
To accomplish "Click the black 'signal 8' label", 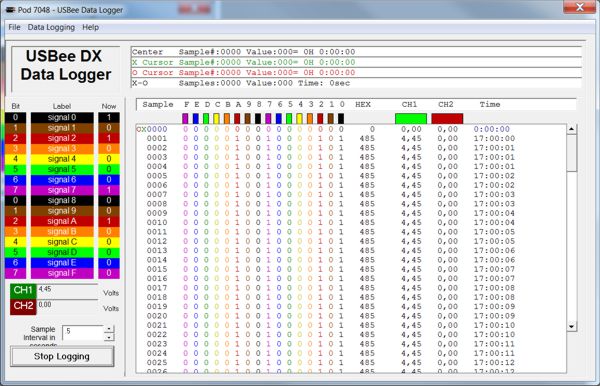I will [x=62, y=200].
